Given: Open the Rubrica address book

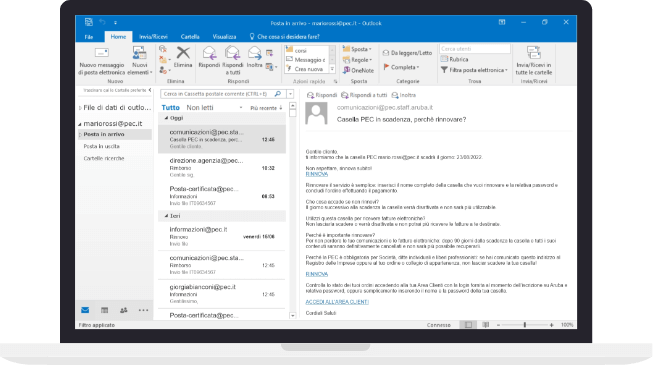Looking at the screenshot, I should 454,59.
